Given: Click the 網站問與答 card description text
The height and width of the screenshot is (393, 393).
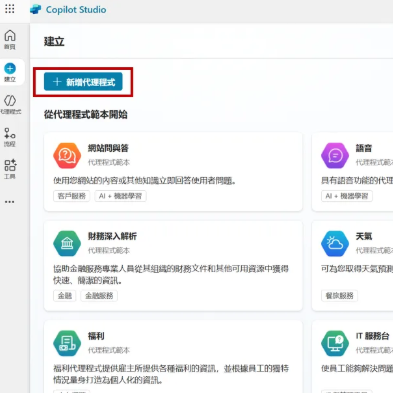Looking at the screenshot, I should [x=145, y=181].
